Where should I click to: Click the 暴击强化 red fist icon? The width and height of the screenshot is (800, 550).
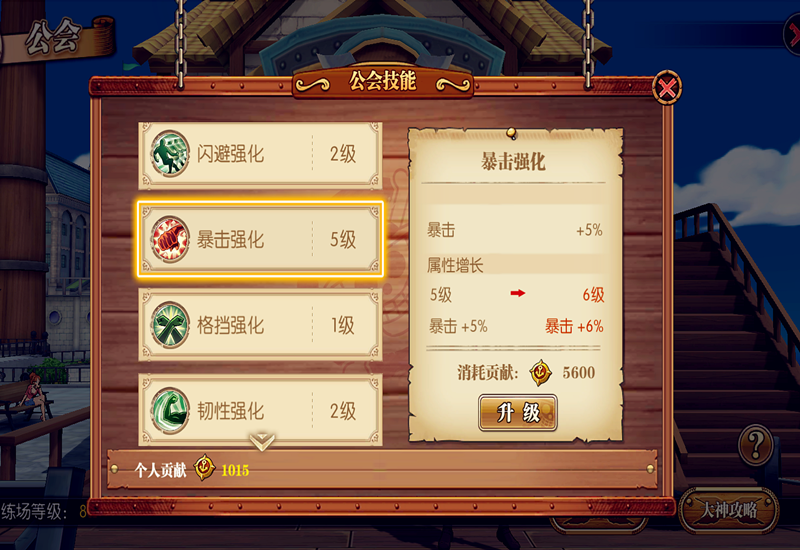170,239
